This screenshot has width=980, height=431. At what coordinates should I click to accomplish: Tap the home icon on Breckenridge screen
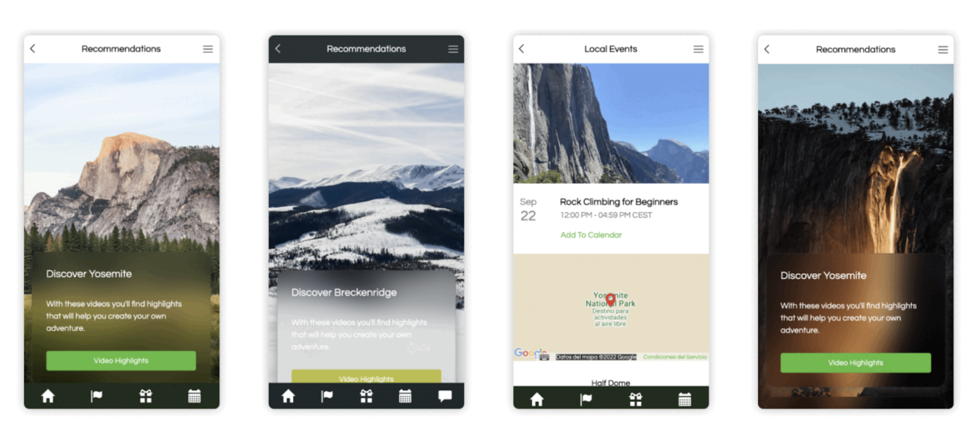(x=288, y=396)
